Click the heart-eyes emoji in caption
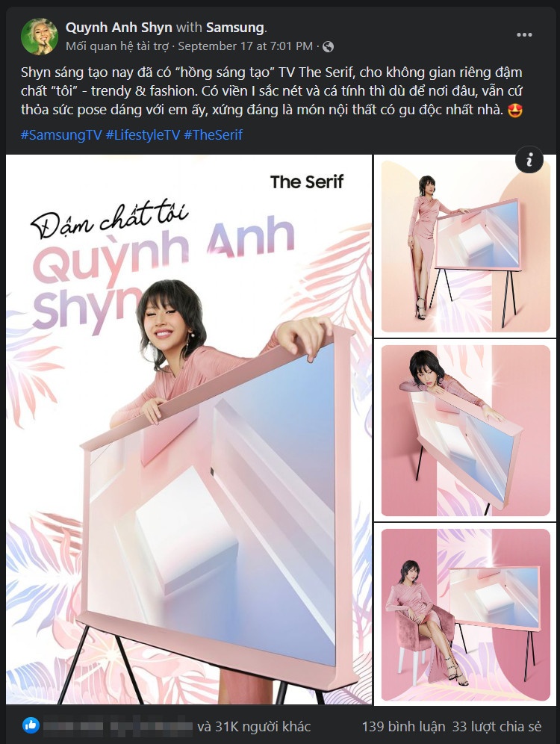Viewport: 560px width, 744px height. tap(515, 110)
